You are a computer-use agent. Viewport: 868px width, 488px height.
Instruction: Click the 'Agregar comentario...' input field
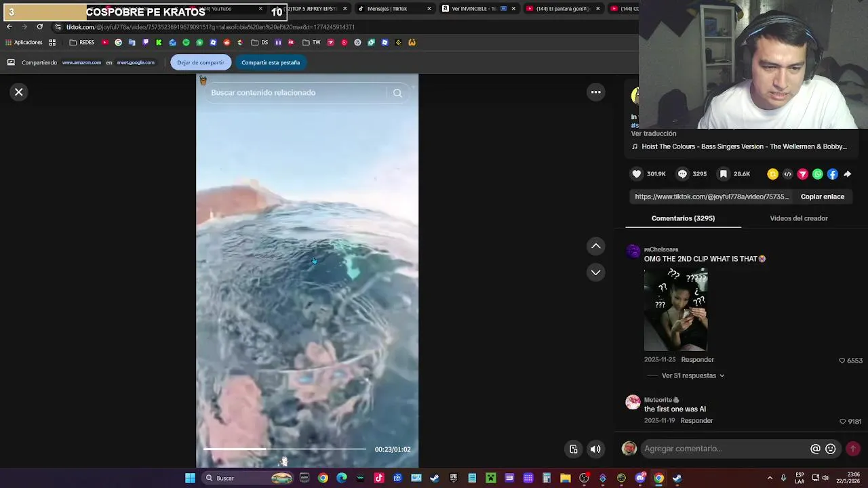[x=724, y=449]
